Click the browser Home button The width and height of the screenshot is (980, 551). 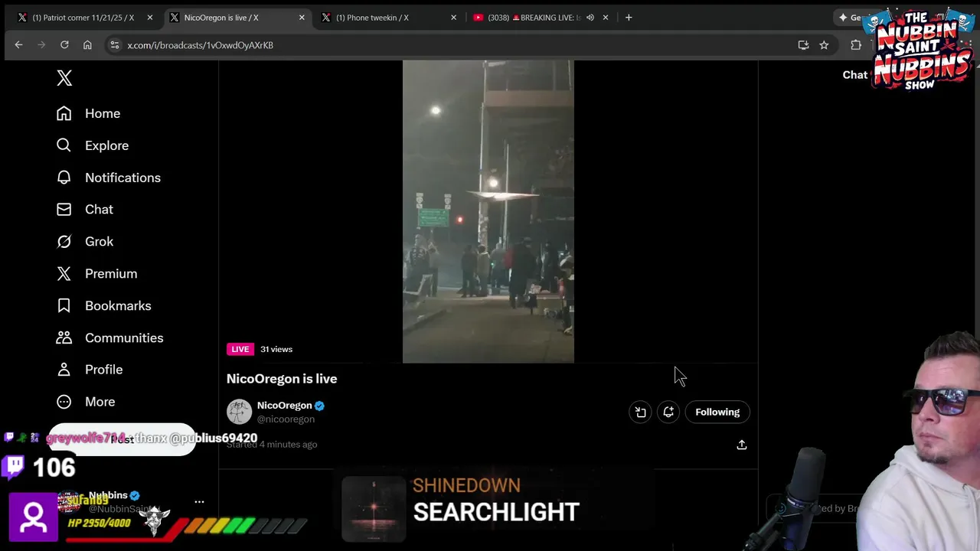point(87,45)
